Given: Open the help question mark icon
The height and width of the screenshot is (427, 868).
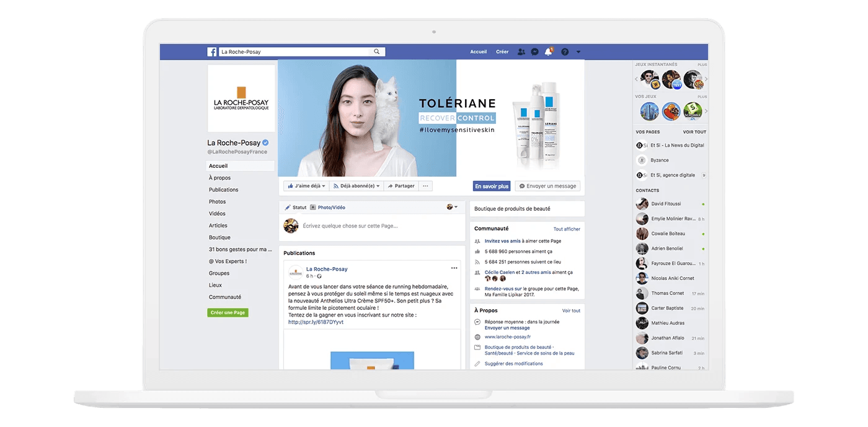Looking at the screenshot, I should tap(565, 52).
